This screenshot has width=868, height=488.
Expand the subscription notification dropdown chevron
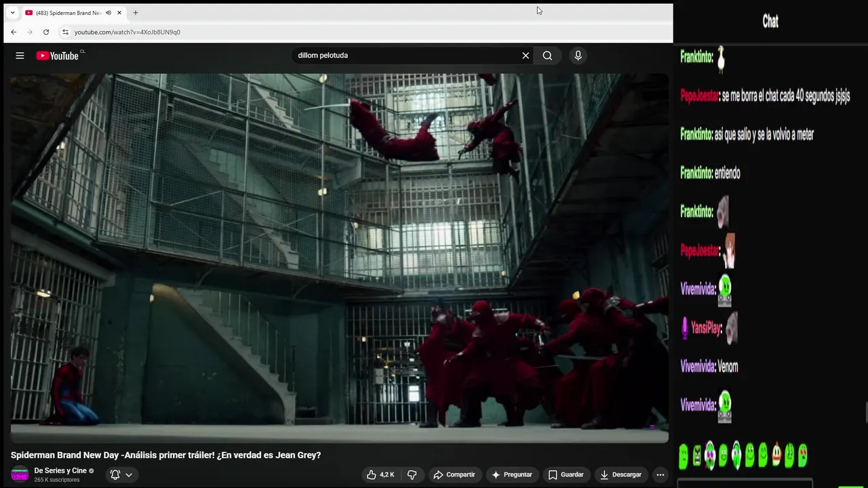pos(129,475)
